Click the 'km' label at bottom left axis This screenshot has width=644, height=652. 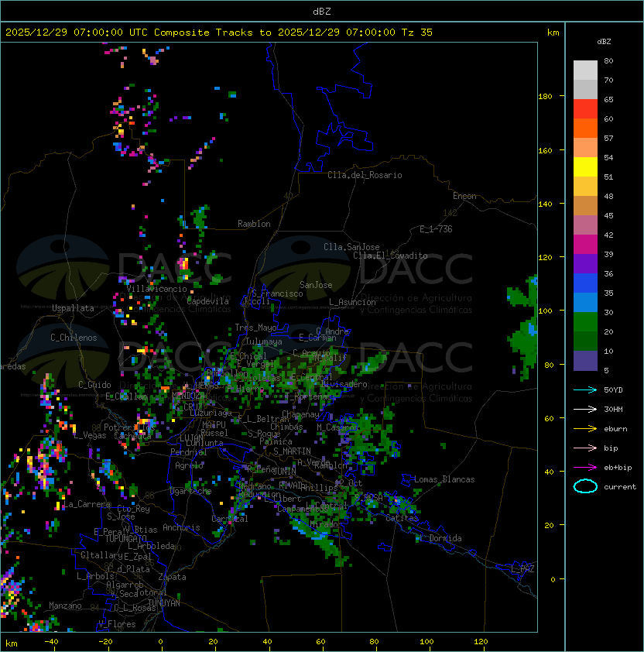12,643
